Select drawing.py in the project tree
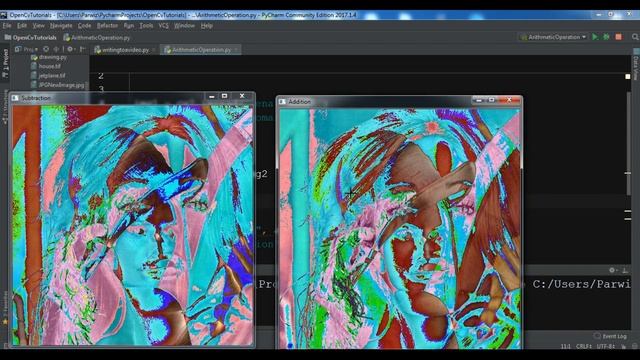The height and width of the screenshot is (360, 640). click(x=49, y=57)
